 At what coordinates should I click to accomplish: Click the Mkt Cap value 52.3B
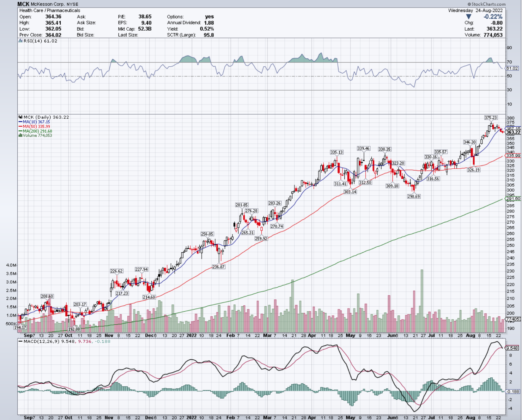click(x=145, y=29)
